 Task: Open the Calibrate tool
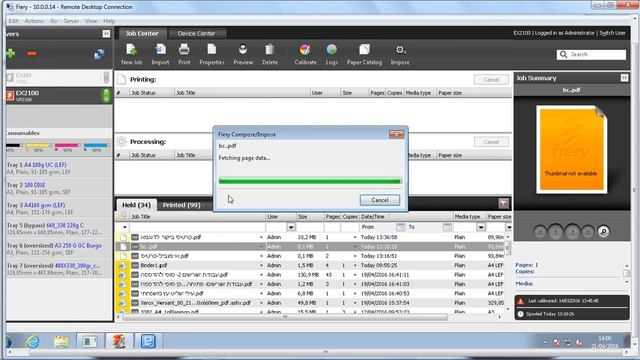(305, 55)
